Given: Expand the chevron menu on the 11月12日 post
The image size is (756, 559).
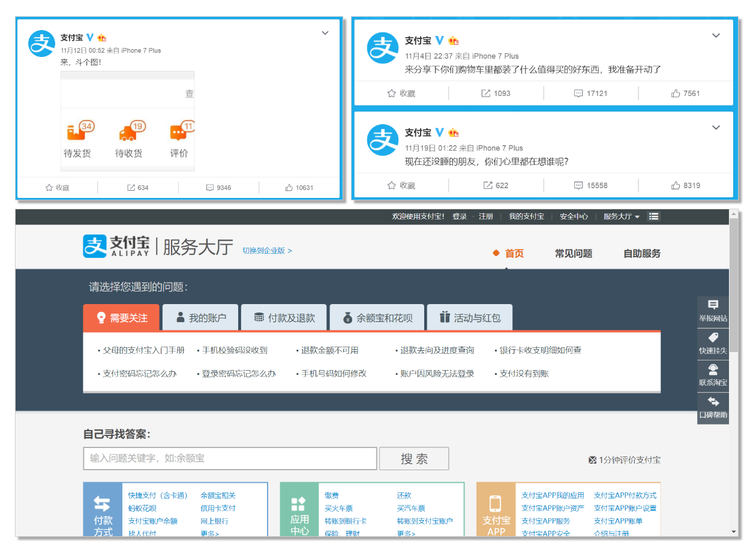Looking at the screenshot, I should 325,33.
